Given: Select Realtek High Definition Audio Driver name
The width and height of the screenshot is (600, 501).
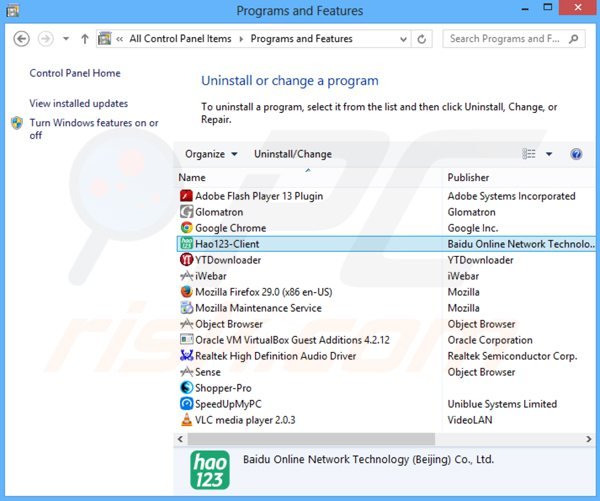Looking at the screenshot, I should (x=276, y=356).
